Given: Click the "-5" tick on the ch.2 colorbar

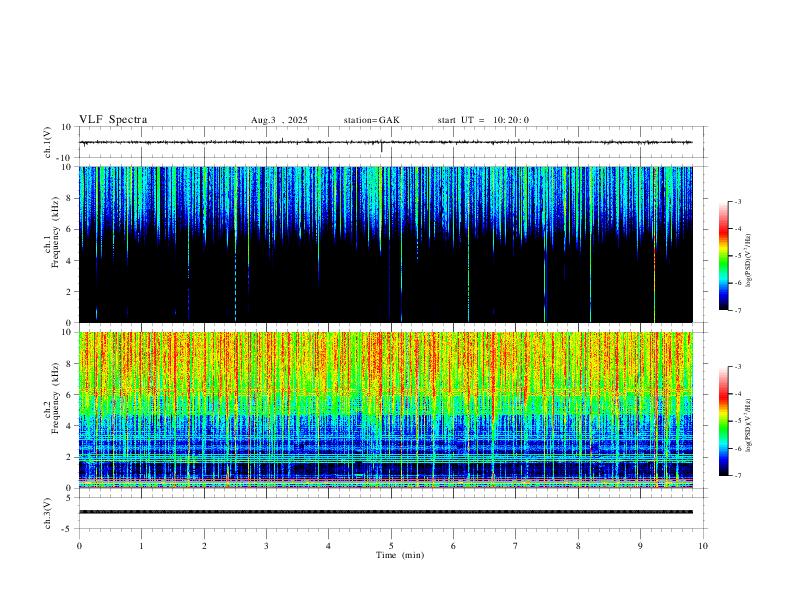Looking at the screenshot, I should [737, 421].
